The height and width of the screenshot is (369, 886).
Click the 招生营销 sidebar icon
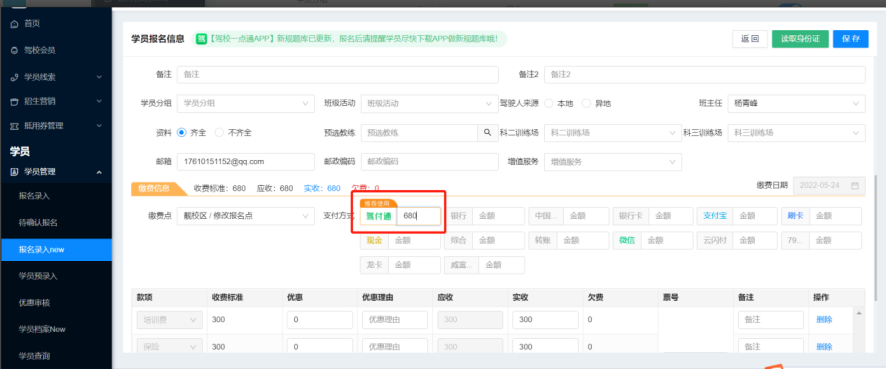15,102
